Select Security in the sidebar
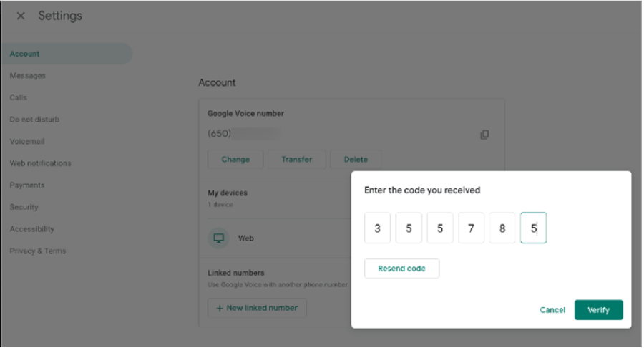The width and height of the screenshot is (644, 348). (x=24, y=207)
